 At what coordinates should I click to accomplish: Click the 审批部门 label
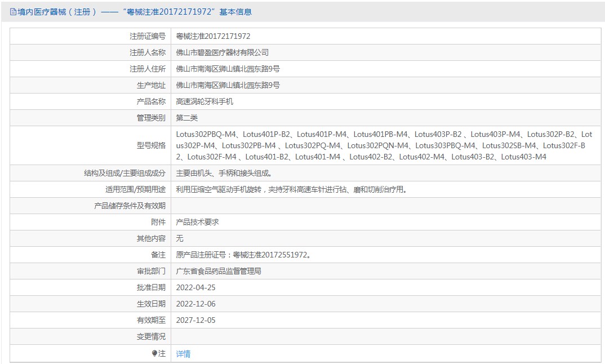pos(151,272)
